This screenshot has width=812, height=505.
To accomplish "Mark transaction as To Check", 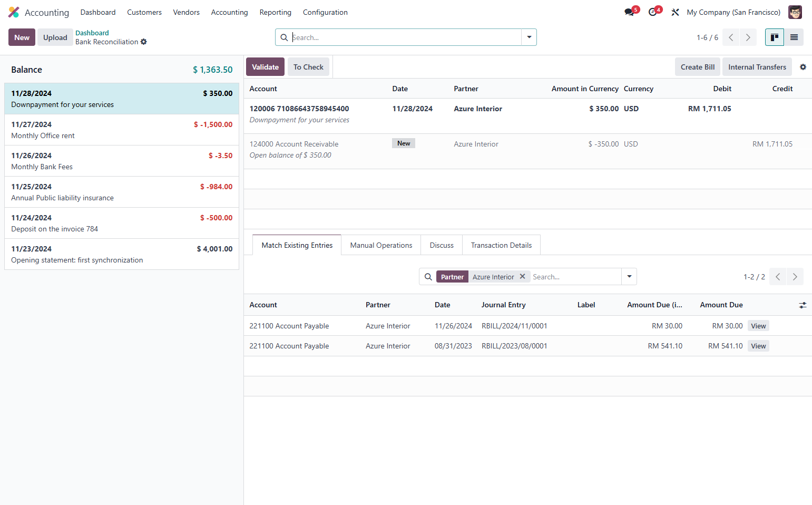I will point(308,67).
